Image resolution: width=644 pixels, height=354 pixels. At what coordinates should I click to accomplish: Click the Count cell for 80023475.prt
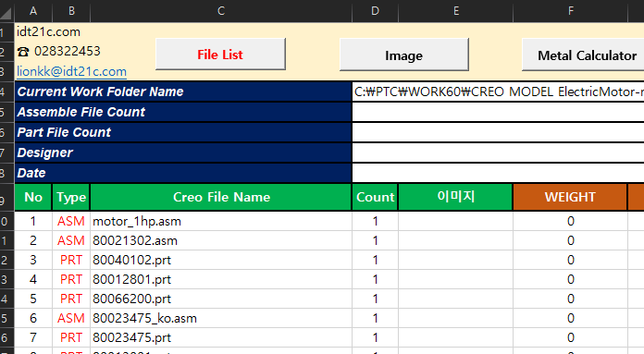375,337
